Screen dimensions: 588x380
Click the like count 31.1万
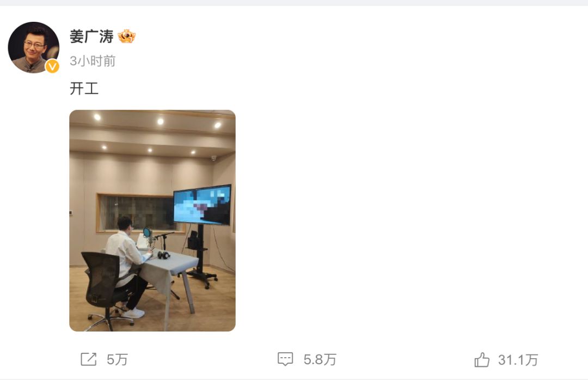(518, 360)
